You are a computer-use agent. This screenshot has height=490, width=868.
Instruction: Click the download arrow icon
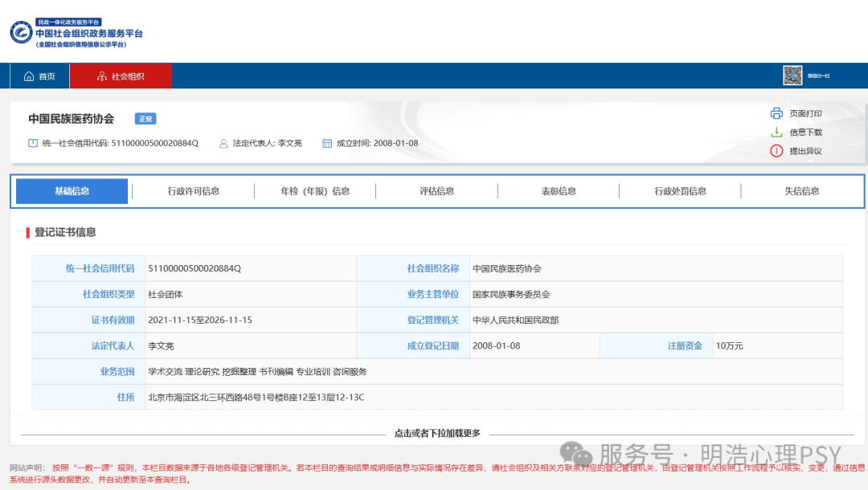point(776,133)
